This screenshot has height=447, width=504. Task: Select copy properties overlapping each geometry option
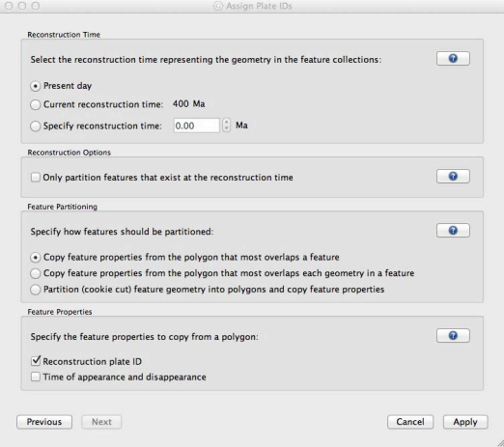click(x=35, y=273)
